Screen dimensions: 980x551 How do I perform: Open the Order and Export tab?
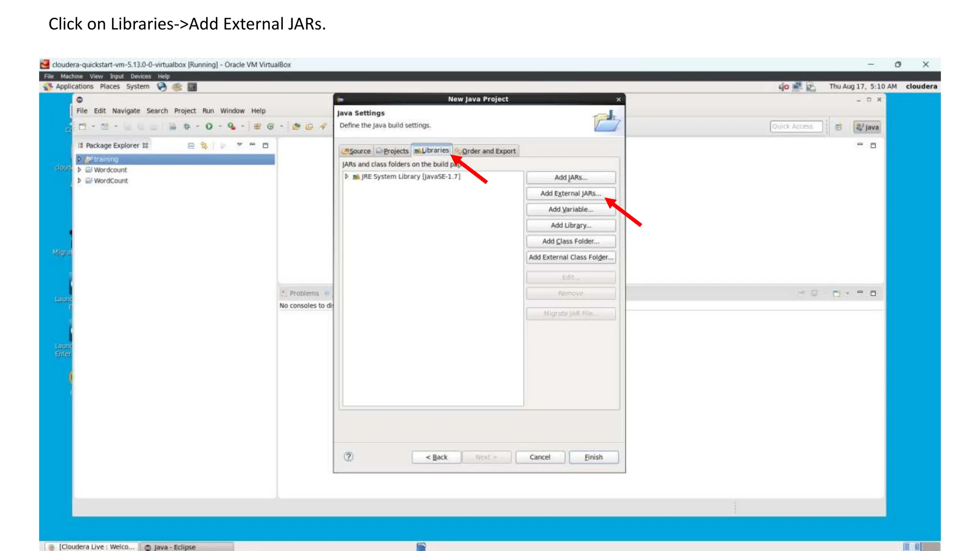pyautogui.click(x=486, y=151)
